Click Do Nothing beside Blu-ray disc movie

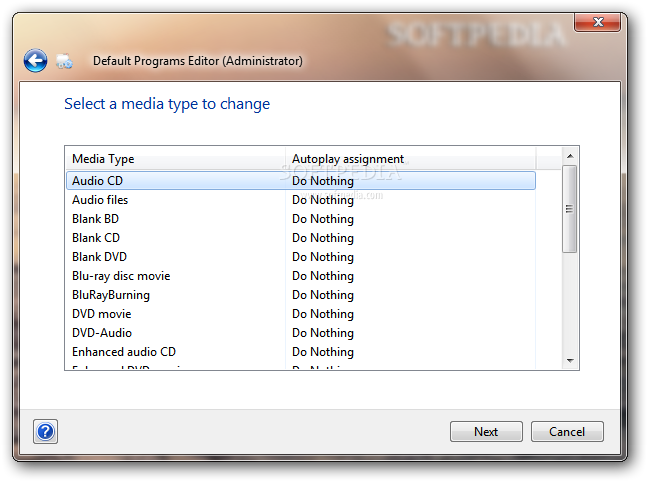click(x=323, y=276)
